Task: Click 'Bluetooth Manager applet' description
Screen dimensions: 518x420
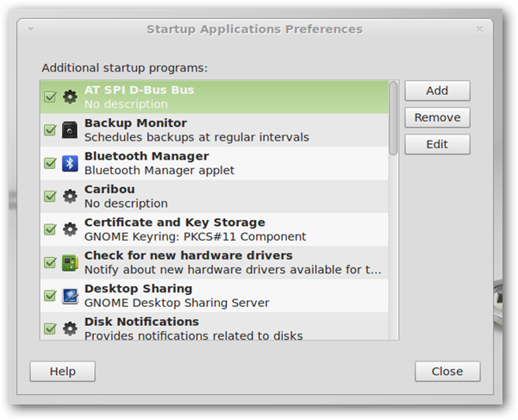Action: pos(159,170)
